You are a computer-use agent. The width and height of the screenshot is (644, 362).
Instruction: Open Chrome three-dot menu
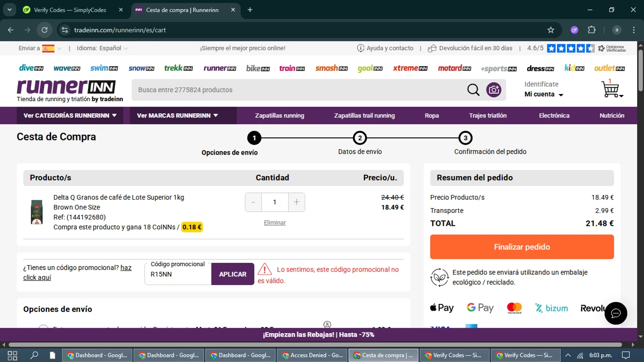[634, 30]
